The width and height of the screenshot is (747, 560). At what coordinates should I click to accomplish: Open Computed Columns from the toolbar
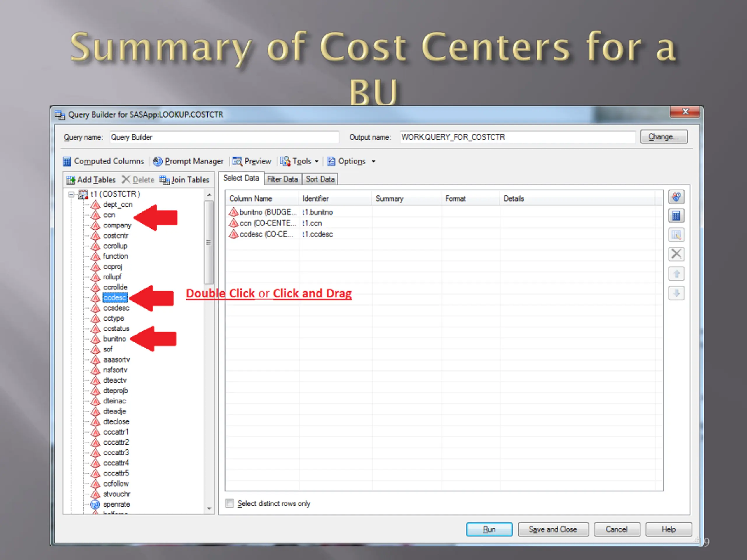(x=104, y=161)
